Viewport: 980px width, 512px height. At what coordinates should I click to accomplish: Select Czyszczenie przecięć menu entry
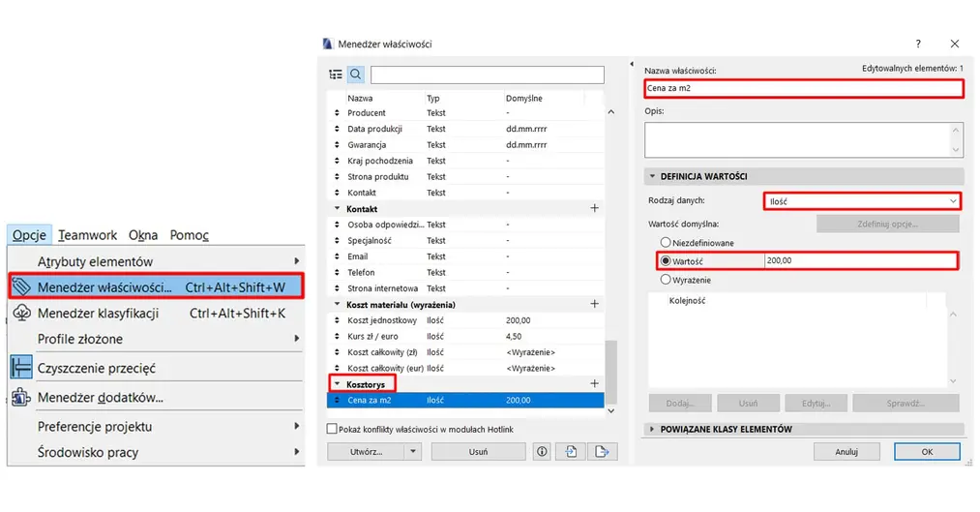click(156, 368)
